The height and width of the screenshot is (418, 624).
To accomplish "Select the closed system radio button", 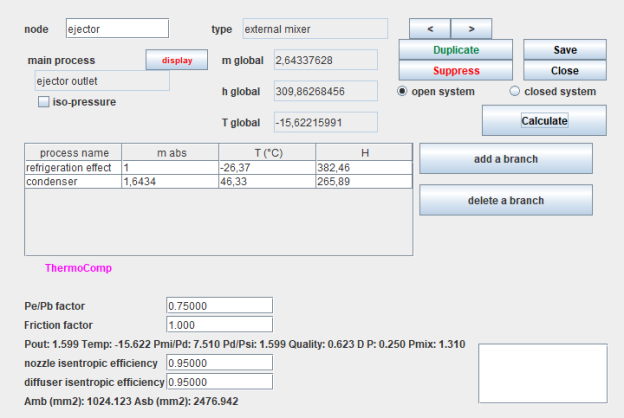I will [515, 92].
